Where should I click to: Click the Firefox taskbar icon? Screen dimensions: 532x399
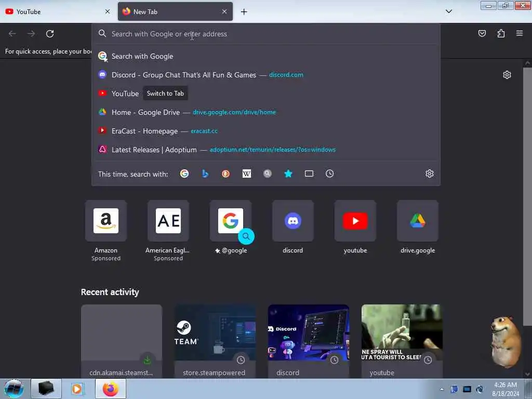pos(111,389)
